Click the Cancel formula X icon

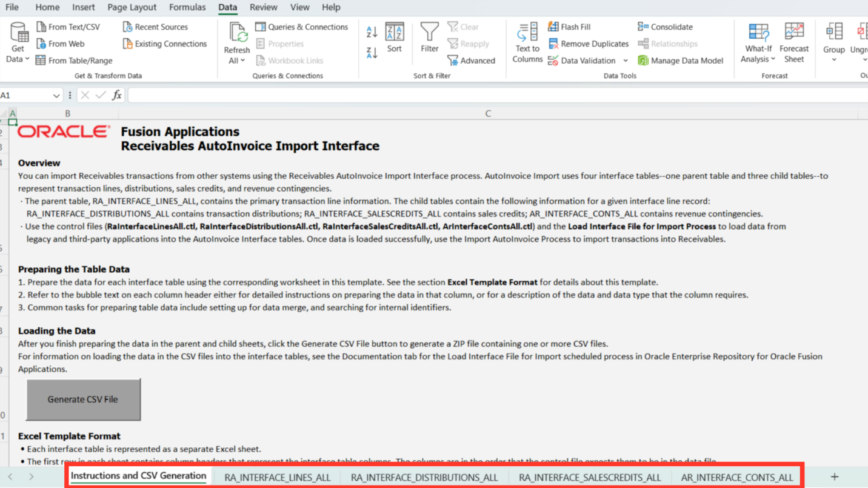click(x=85, y=95)
